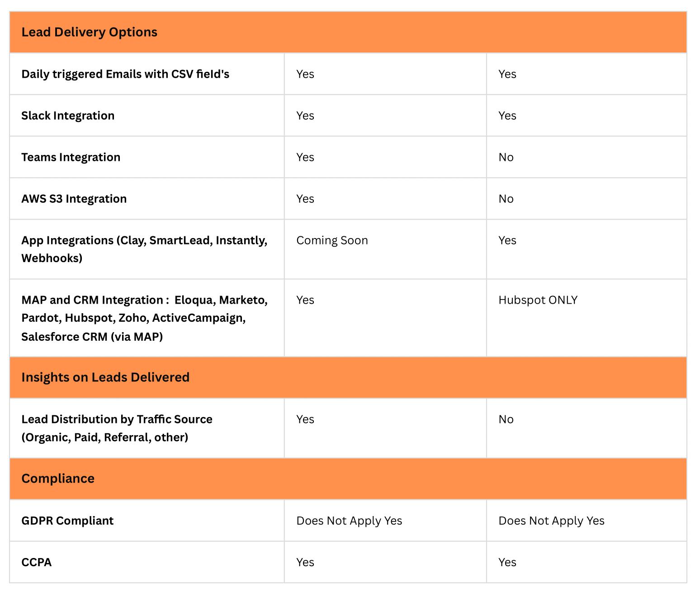700x596 pixels.
Task: Select the Insights on Leads Delivered header
Action: [105, 377]
